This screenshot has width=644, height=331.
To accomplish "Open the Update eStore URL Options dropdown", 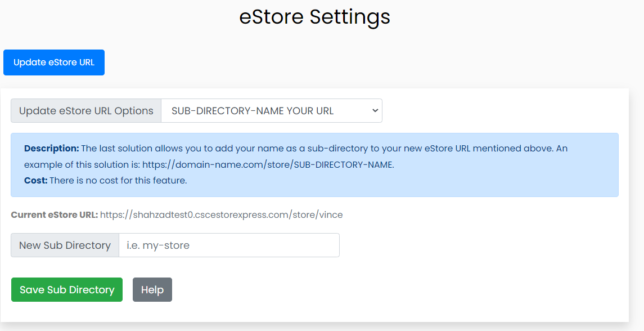I will click(272, 110).
